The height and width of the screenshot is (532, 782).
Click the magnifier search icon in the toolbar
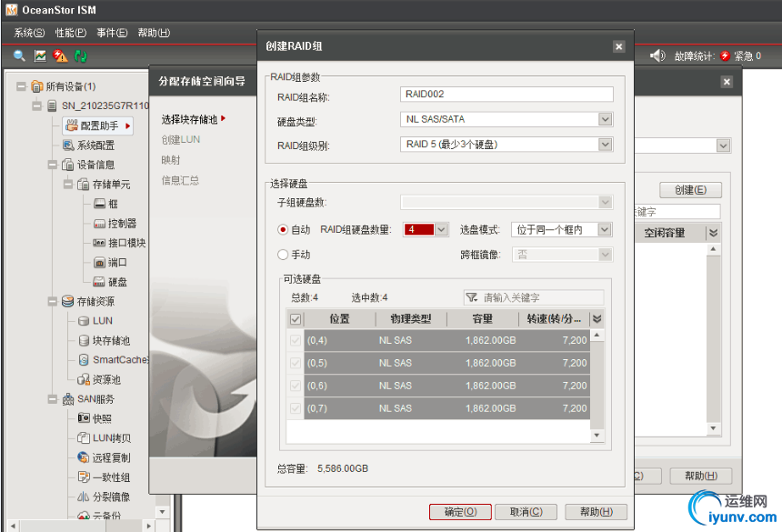coord(19,55)
